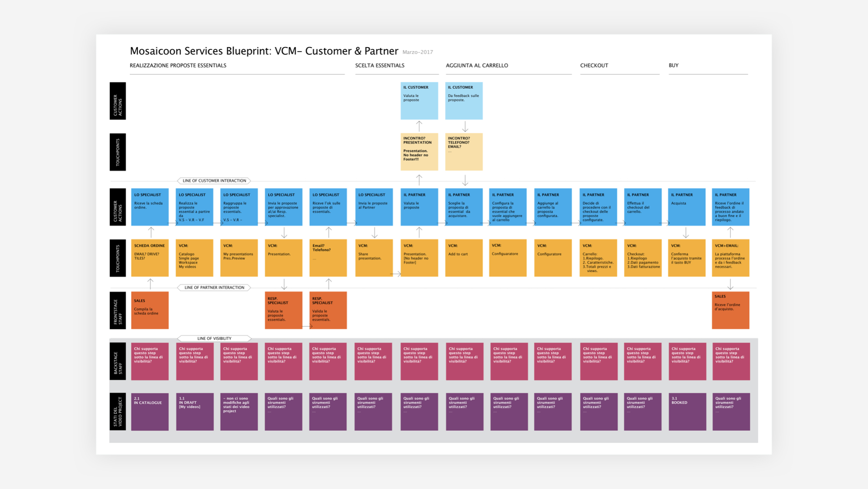Click the VCM 'Conferma l'acquisto tramite BUY' card
This screenshot has height=489, width=868.
tap(687, 258)
